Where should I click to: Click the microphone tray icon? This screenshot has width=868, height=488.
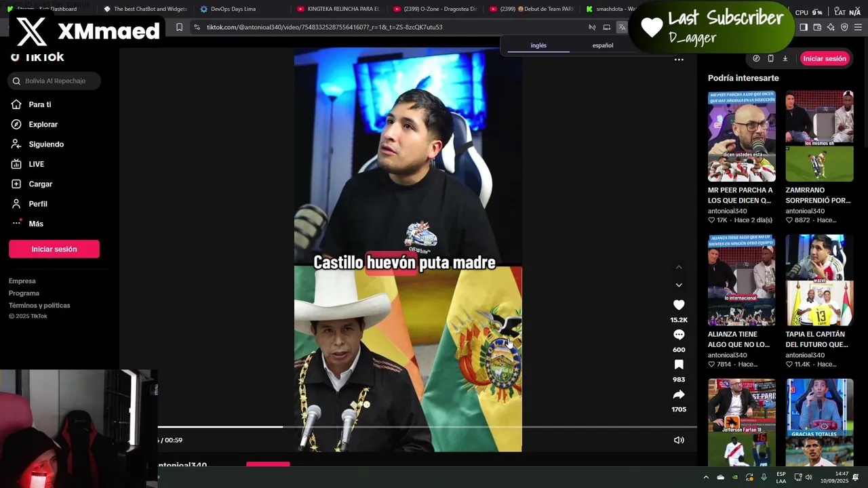764,477
